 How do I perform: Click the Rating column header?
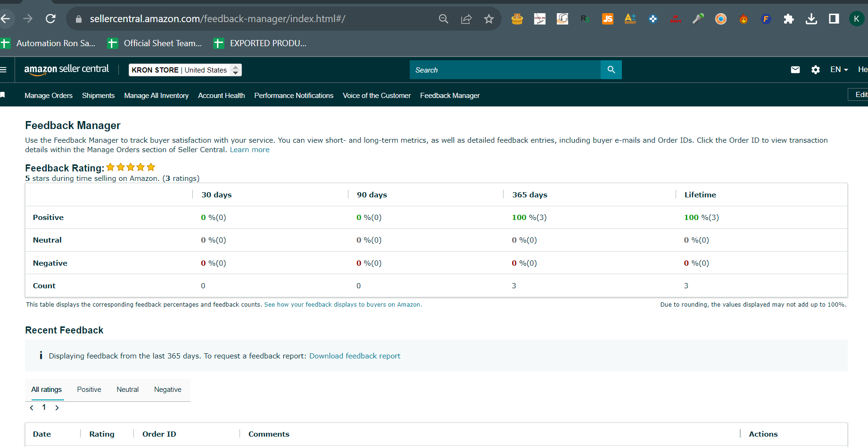(102, 434)
